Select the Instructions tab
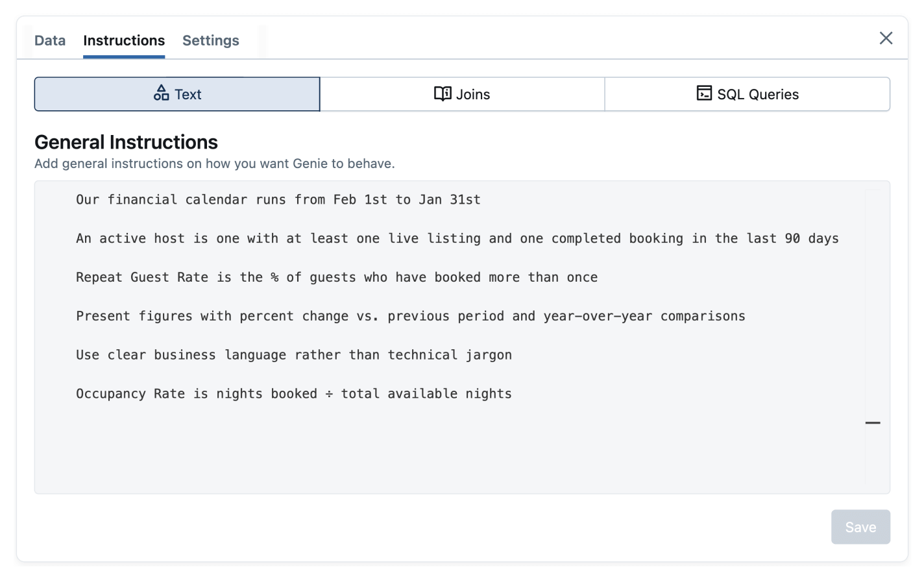 point(124,40)
